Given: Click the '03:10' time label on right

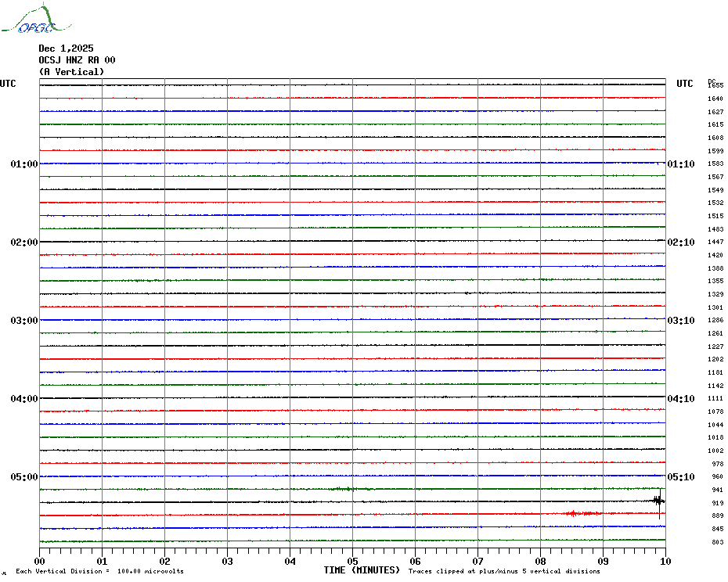Looking at the screenshot, I should tap(681, 321).
